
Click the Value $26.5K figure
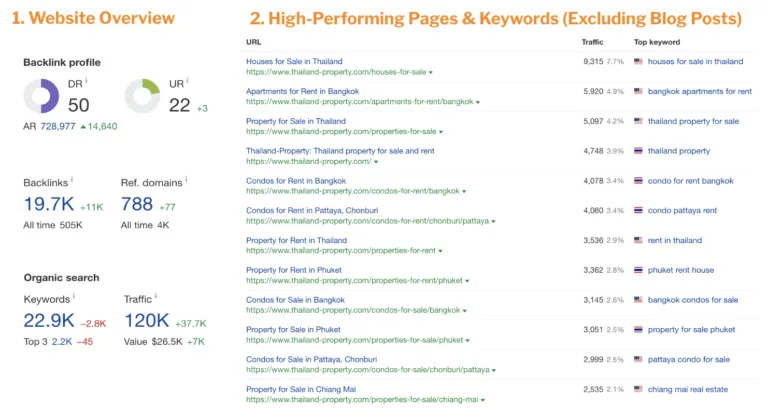(167, 342)
